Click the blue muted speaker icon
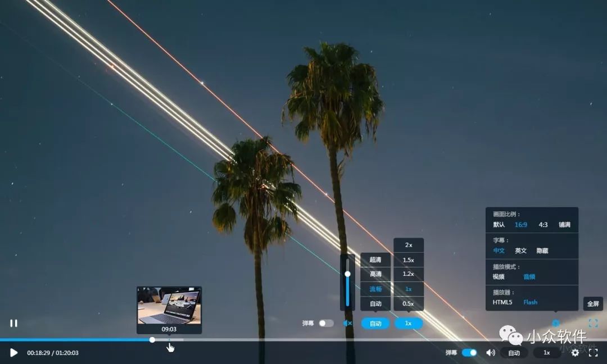The width and height of the screenshot is (607, 364). click(x=347, y=323)
